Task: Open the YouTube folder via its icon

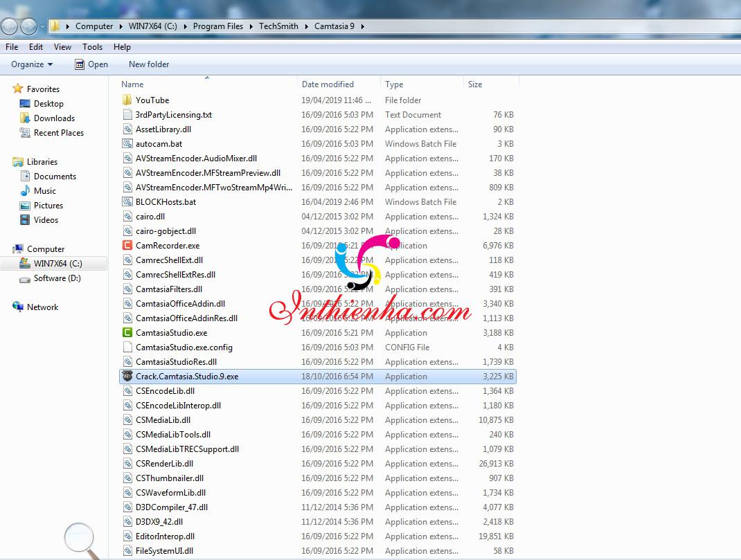Action: point(127,100)
